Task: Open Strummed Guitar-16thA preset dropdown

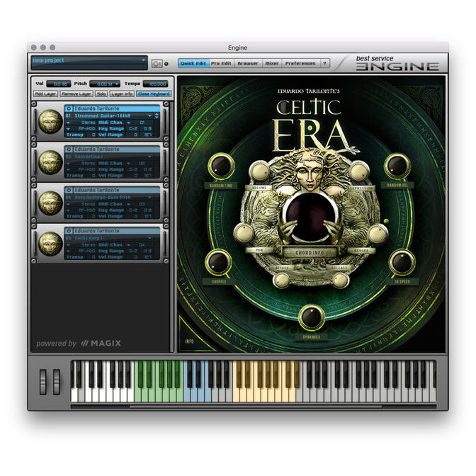Action: point(149,116)
